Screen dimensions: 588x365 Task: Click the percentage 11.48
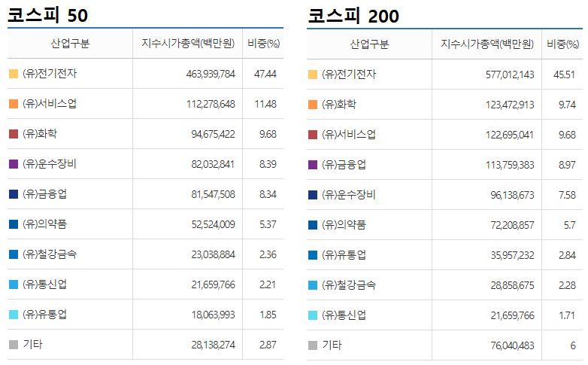[265, 104]
